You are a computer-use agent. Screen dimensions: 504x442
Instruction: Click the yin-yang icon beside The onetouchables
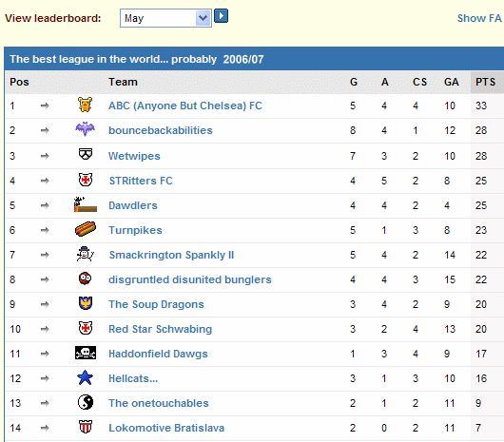(86, 402)
